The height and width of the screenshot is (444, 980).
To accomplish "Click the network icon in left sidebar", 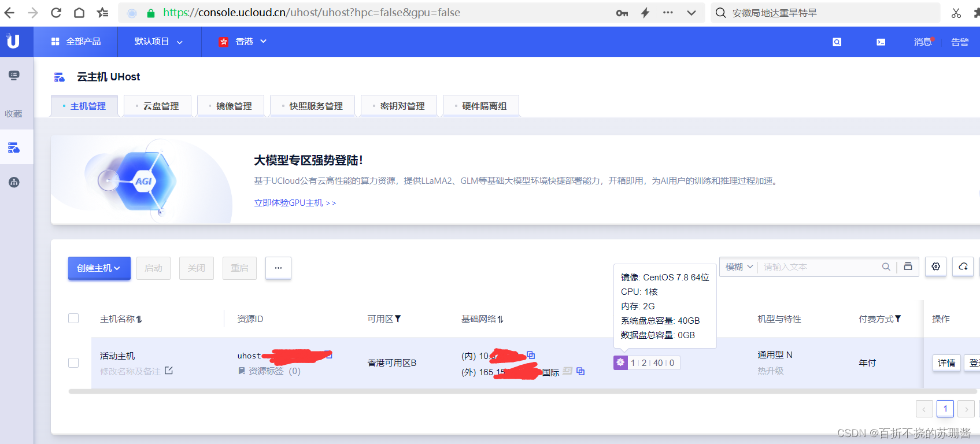I will (x=14, y=182).
